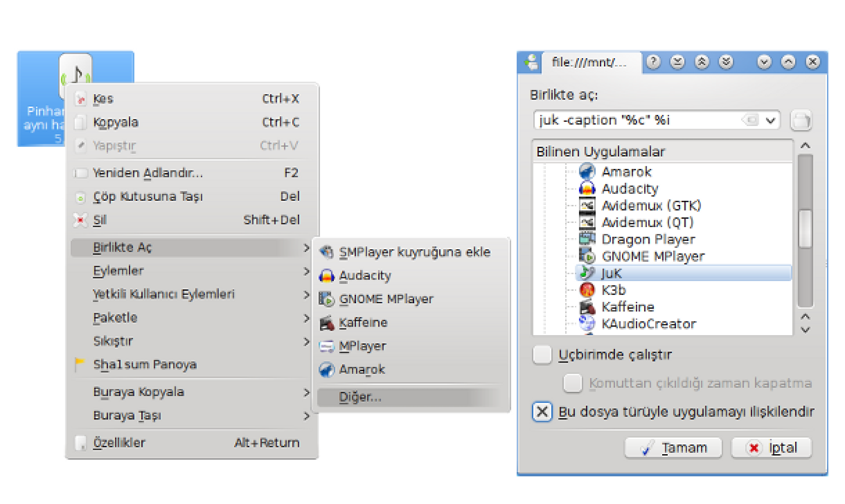The height and width of the screenshot is (504, 845).
Task: Click the application list scrollbar handle
Action: coord(805,229)
